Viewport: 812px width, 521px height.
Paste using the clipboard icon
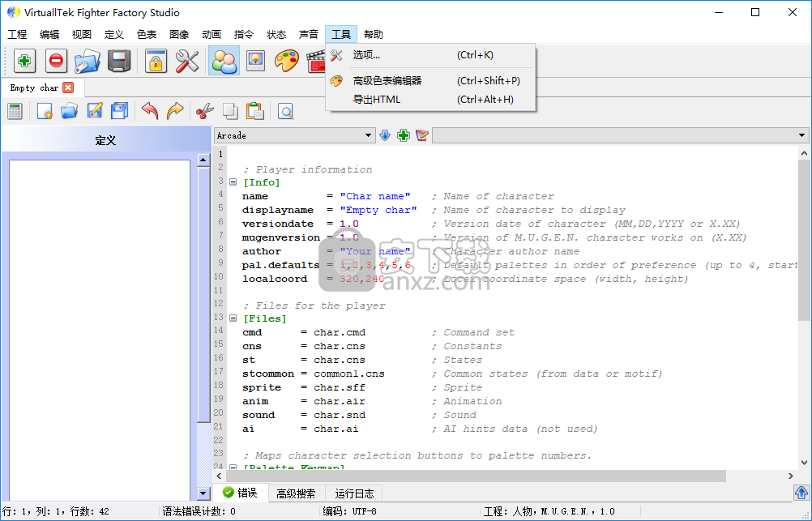click(x=254, y=111)
